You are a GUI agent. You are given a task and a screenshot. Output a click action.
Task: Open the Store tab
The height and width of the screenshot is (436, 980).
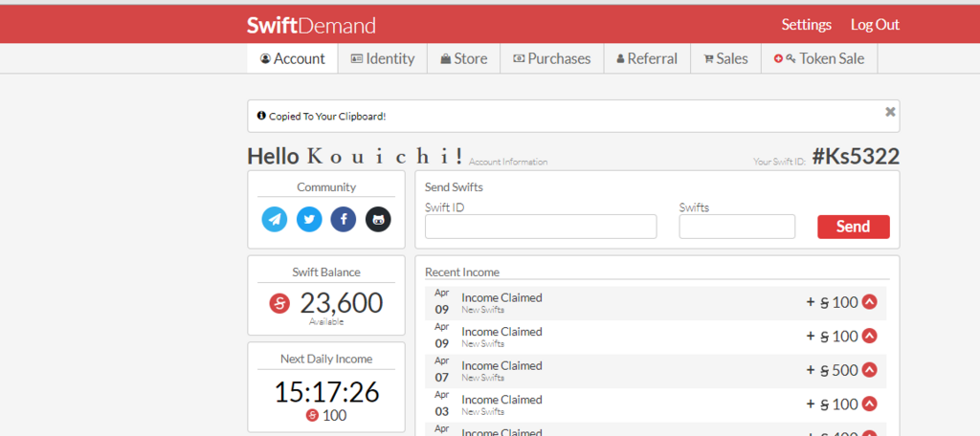pos(464,58)
